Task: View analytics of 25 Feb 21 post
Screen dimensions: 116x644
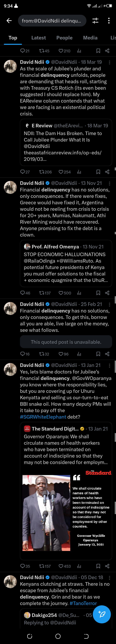Action: coord(79,354)
